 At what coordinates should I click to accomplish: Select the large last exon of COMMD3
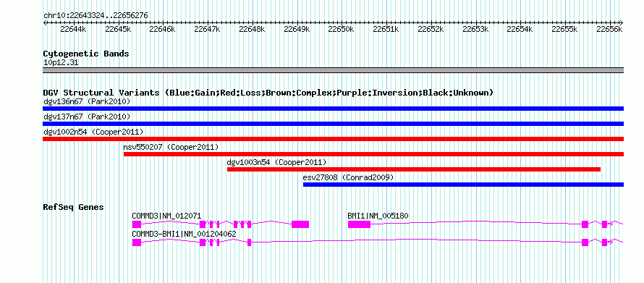point(300,224)
